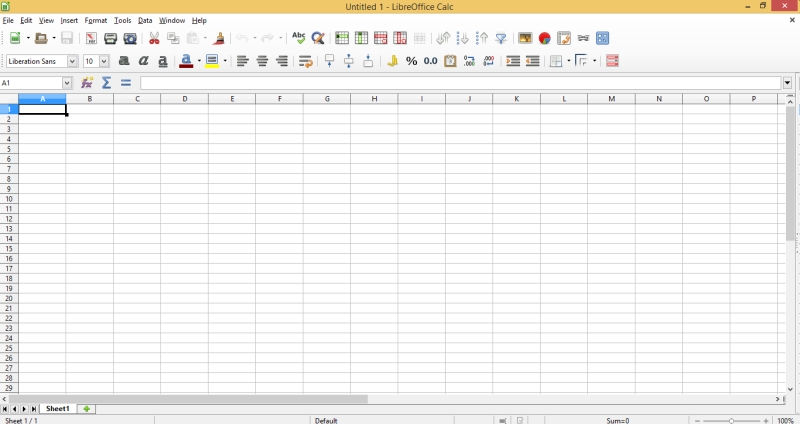Viewport: 800px width, 424px height.
Task: Click the add new sheet button
Action: pos(87,409)
